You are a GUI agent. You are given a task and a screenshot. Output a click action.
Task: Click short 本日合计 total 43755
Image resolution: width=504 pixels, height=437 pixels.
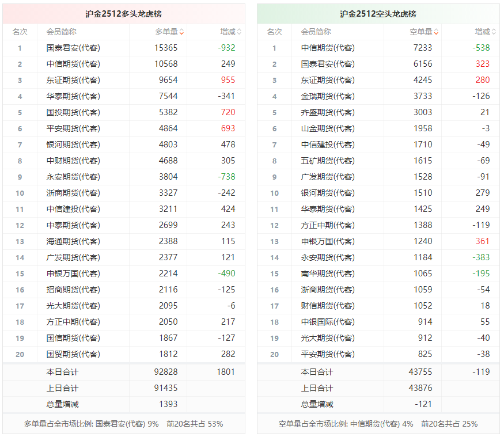point(420,372)
